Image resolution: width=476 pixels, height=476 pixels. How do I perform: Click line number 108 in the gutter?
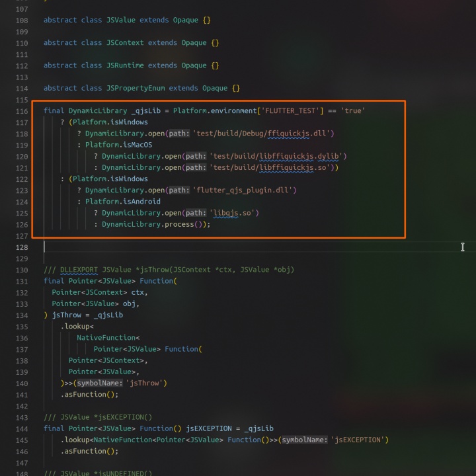coord(22,20)
